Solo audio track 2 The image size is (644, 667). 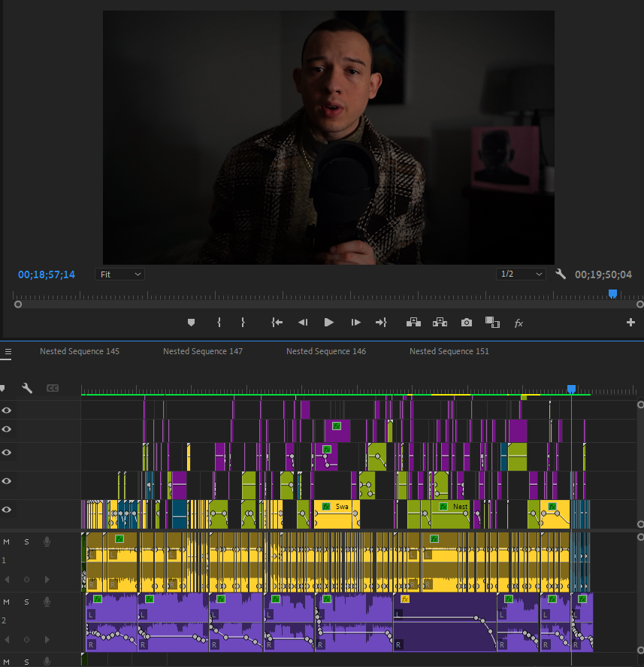(27, 602)
